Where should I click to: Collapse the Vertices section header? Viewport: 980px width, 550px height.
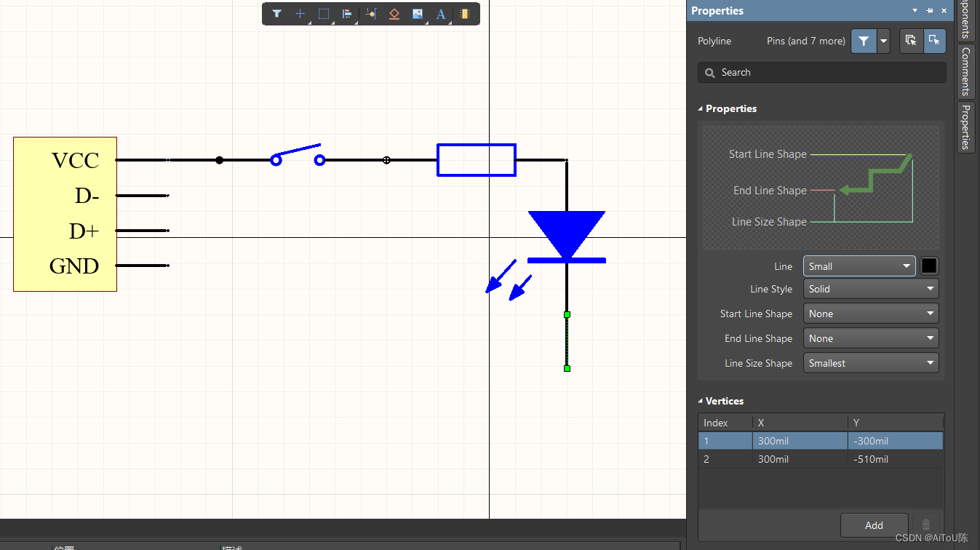(700, 401)
